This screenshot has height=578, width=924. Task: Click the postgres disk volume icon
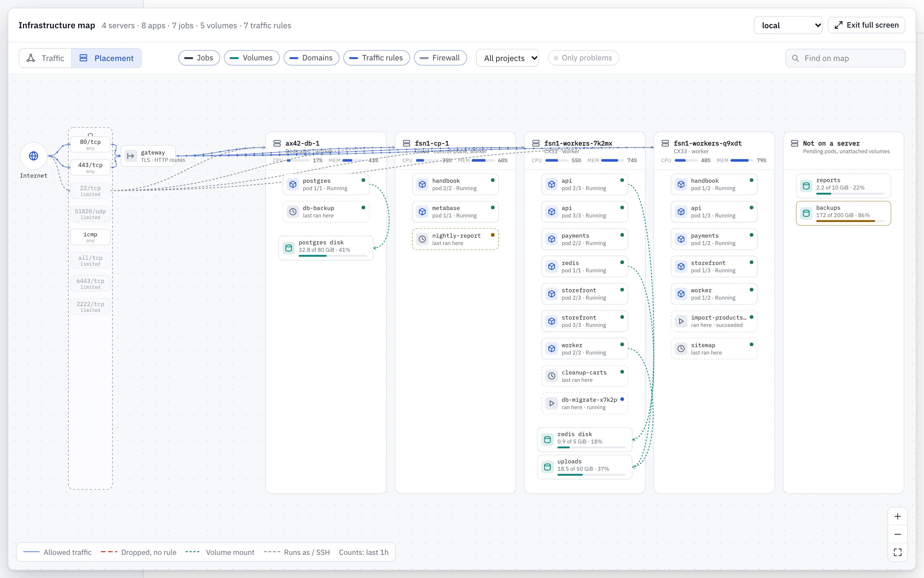click(289, 248)
